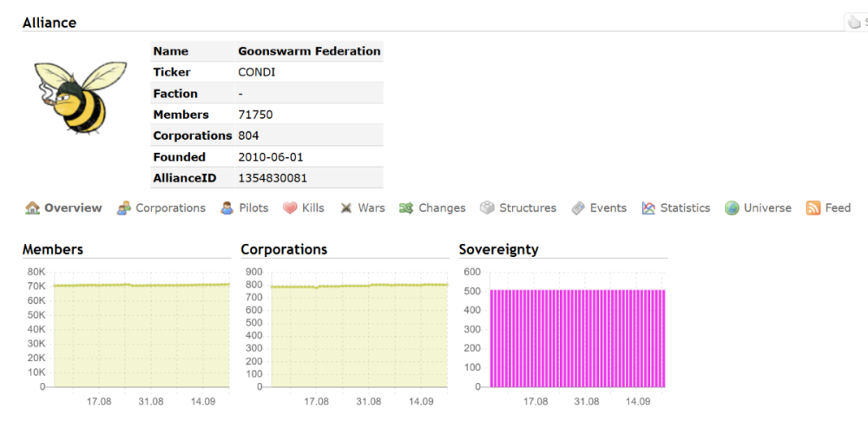Click the Corporations area chart
This screenshot has height=422, width=868.
coord(359,330)
